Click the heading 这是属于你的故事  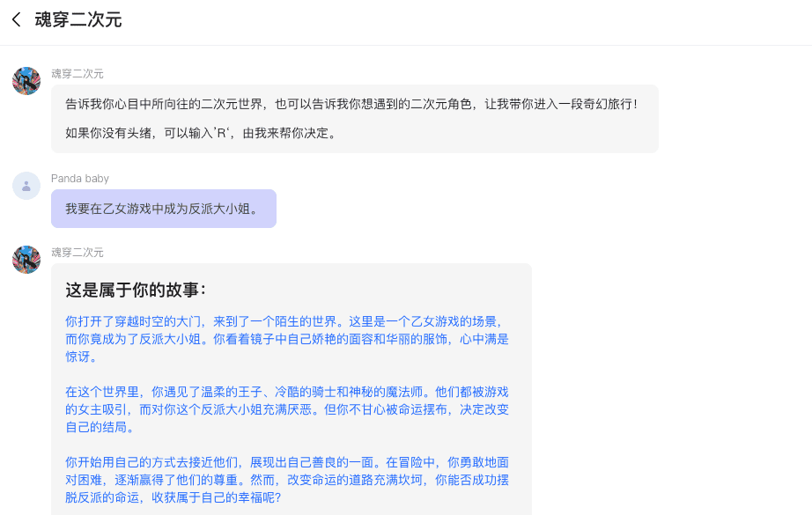click(x=136, y=290)
